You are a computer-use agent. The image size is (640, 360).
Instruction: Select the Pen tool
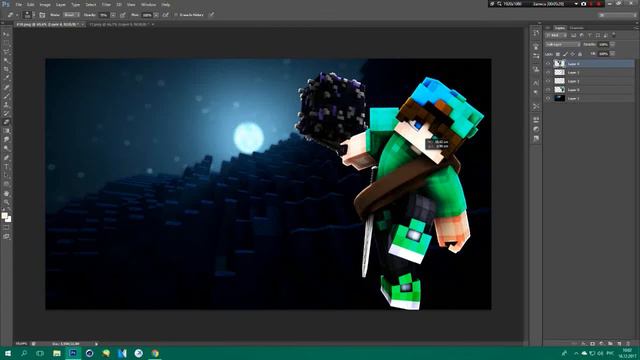pyautogui.click(x=7, y=158)
